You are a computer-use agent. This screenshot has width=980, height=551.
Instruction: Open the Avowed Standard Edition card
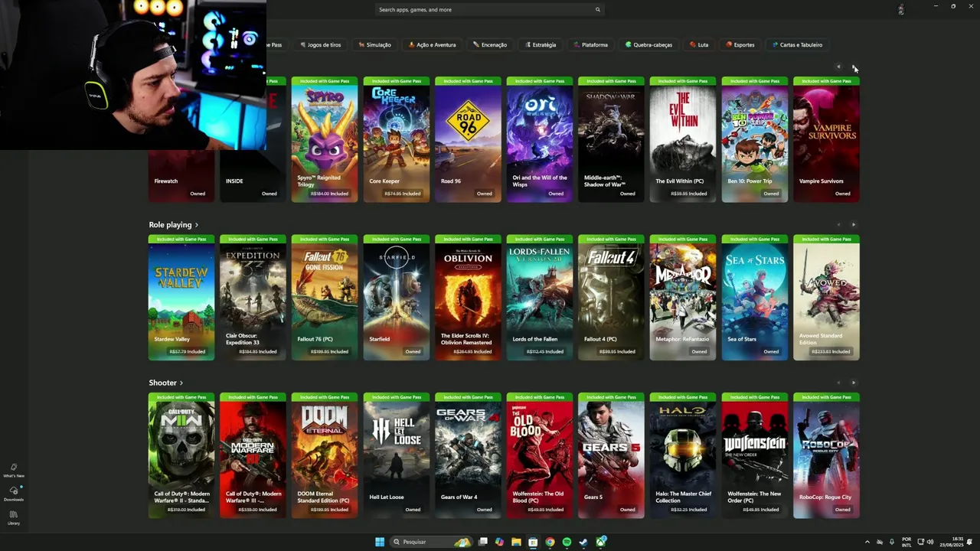pos(826,298)
